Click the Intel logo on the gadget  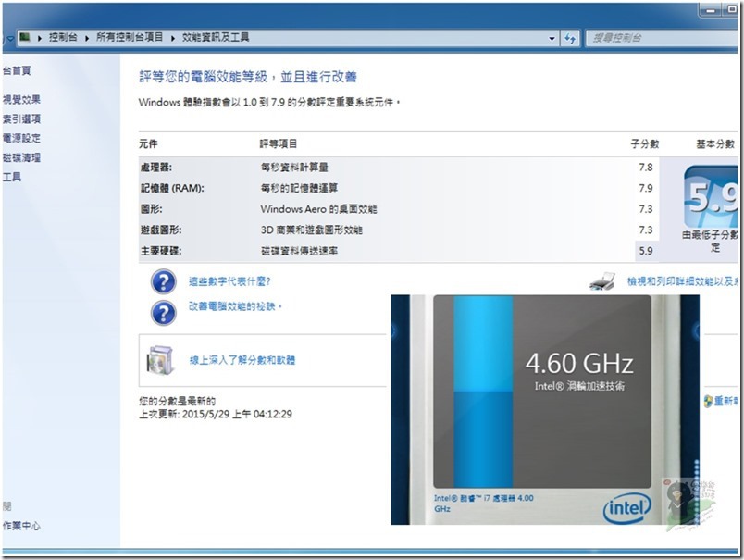pos(626,507)
